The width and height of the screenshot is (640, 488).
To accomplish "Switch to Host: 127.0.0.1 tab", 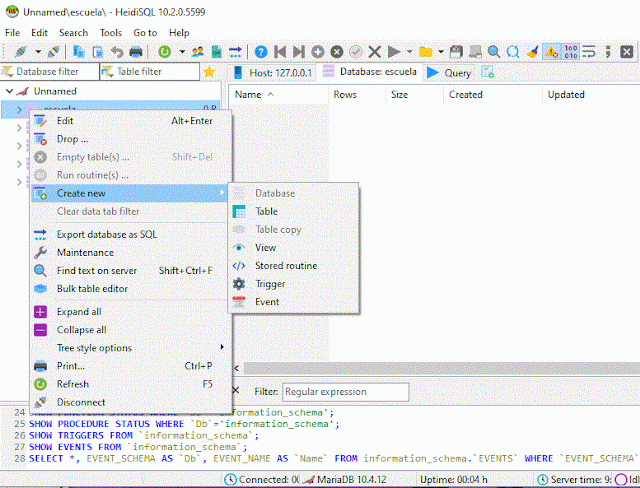I will click(272, 73).
